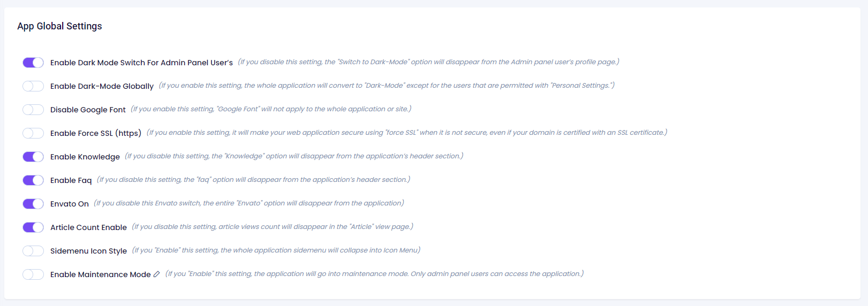Enable the Sidemenu Icon Style toggle
Screen dimensions: 868x306
33,251
